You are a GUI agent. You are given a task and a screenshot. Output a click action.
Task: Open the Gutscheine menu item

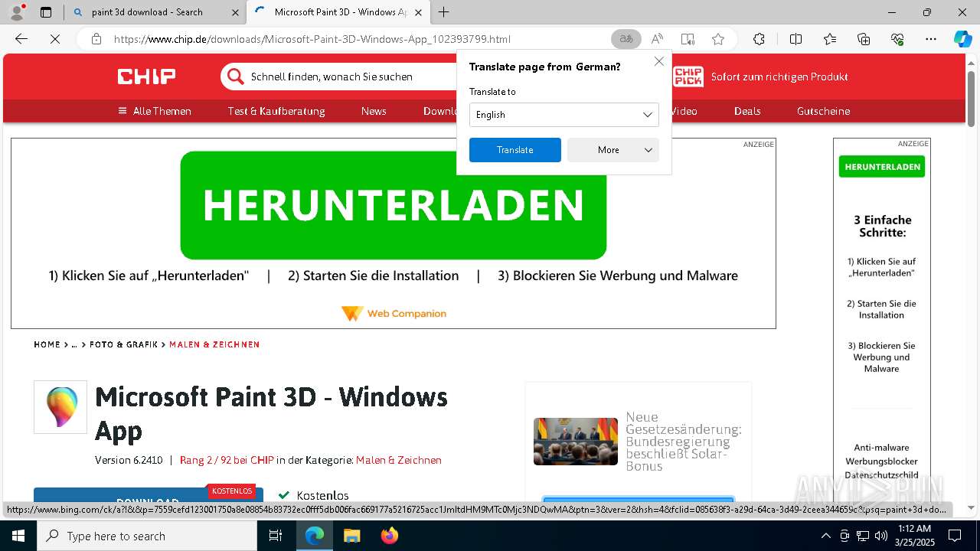823,111
